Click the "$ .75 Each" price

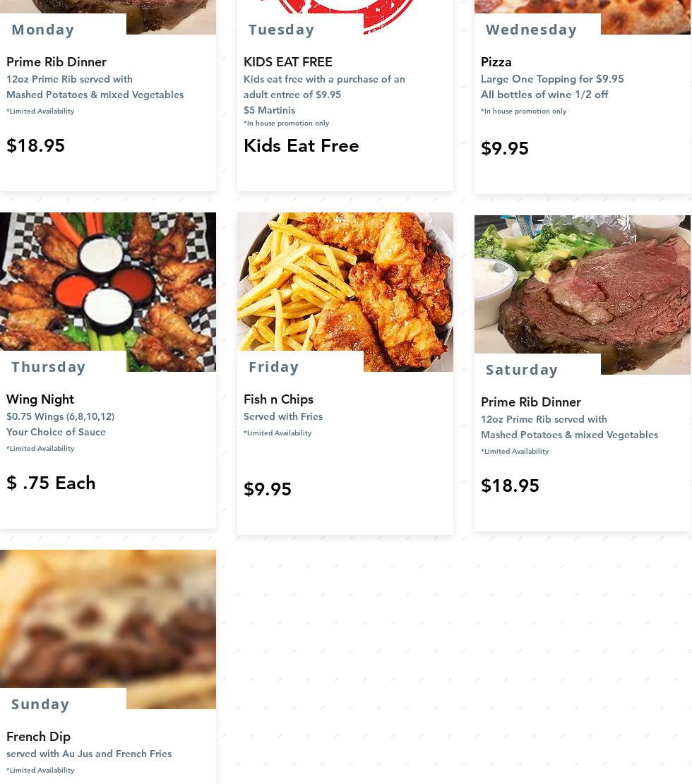coord(51,483)
